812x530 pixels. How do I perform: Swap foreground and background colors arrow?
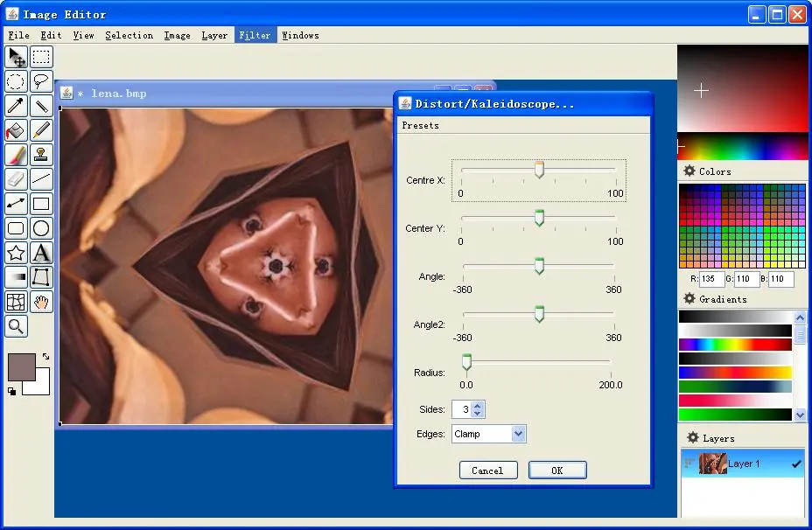(45, 356)
